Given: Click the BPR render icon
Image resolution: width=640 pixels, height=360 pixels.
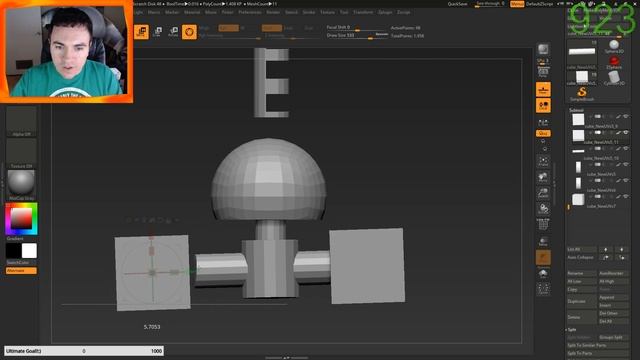Looking at the screenshot, I should [x=543, y=49].
